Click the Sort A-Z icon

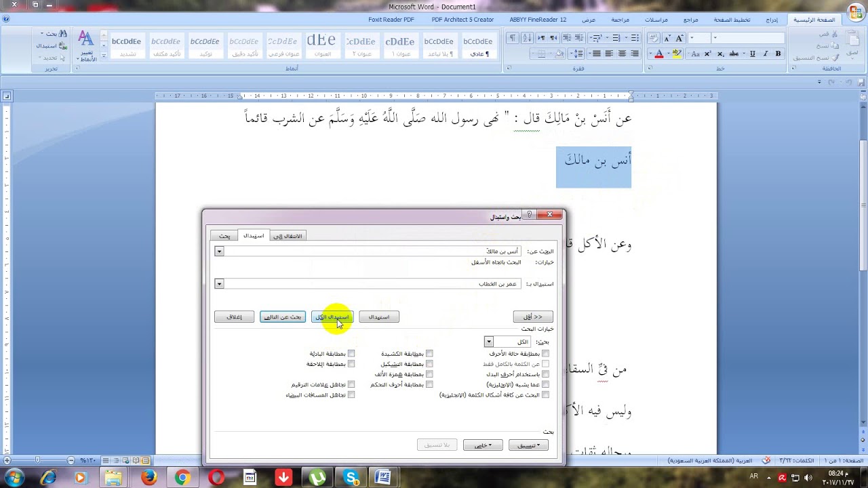point(527,38)
